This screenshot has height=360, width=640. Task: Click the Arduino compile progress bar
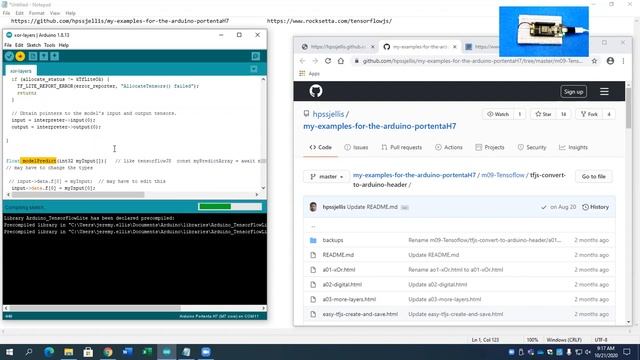coord(230,207)
